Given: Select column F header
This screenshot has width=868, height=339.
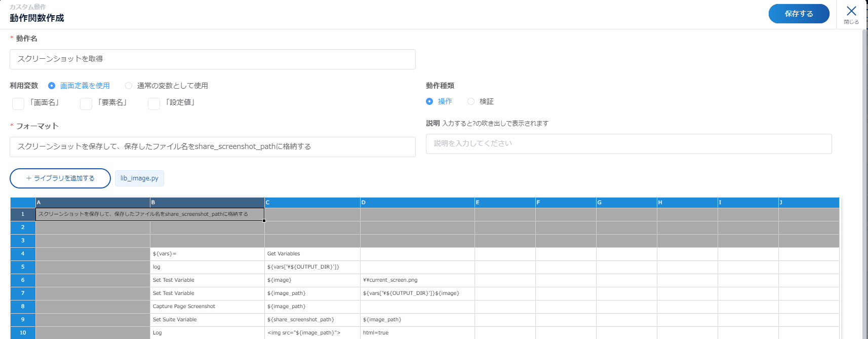Looking at the screenshot, I should pos(566,202).
